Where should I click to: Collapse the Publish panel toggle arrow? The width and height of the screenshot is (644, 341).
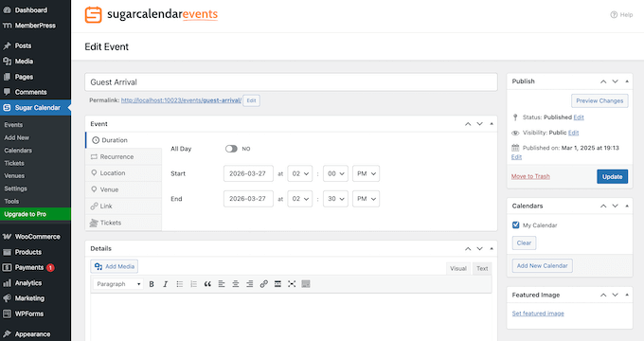tap(627, 81)
